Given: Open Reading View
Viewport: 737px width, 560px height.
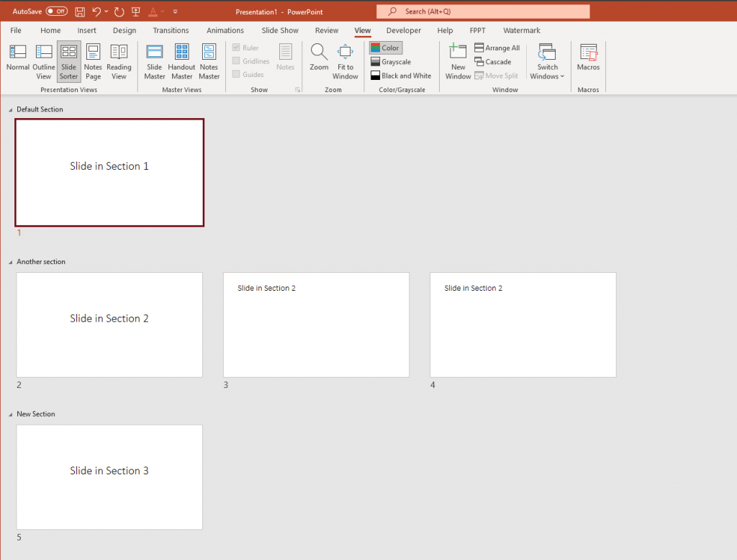Looking at the screenshot, I should 119,61.
